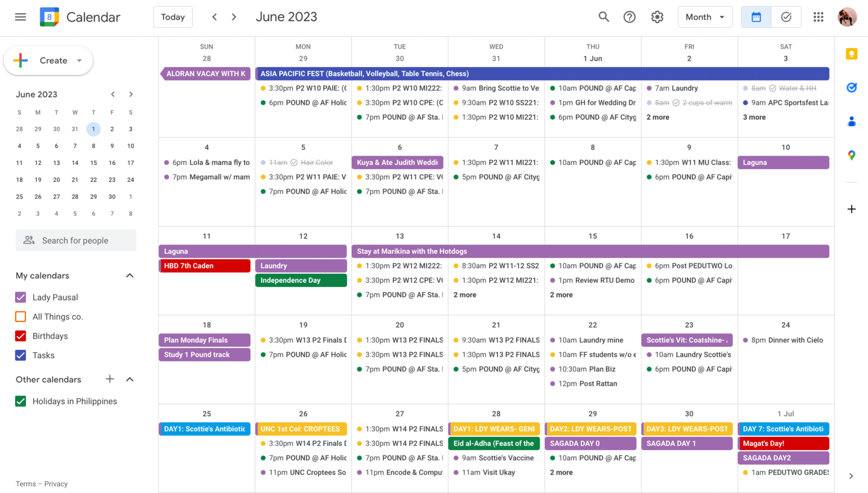Viewport: 868px width, 493px height.
Task: Mini calendar next month arrow
Action: pos(131,94)
